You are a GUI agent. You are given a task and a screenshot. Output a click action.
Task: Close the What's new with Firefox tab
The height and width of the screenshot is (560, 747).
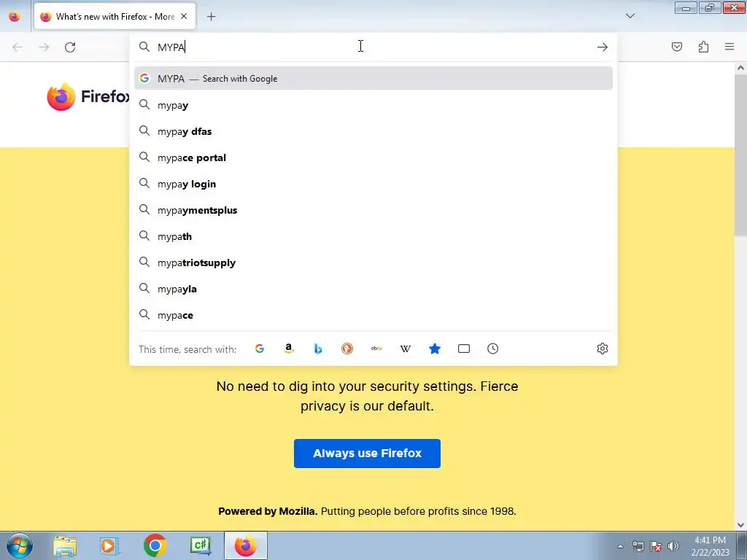pyautogui.click(x=184, y=17)
